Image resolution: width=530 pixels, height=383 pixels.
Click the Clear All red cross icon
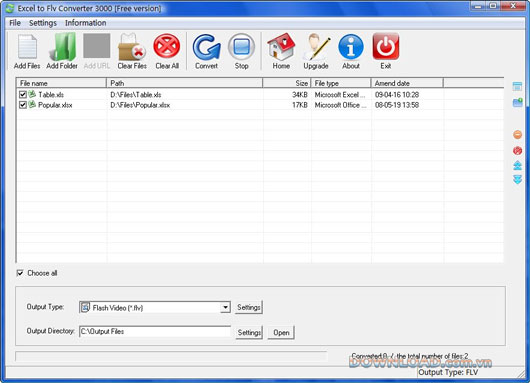tap(167, 46)
